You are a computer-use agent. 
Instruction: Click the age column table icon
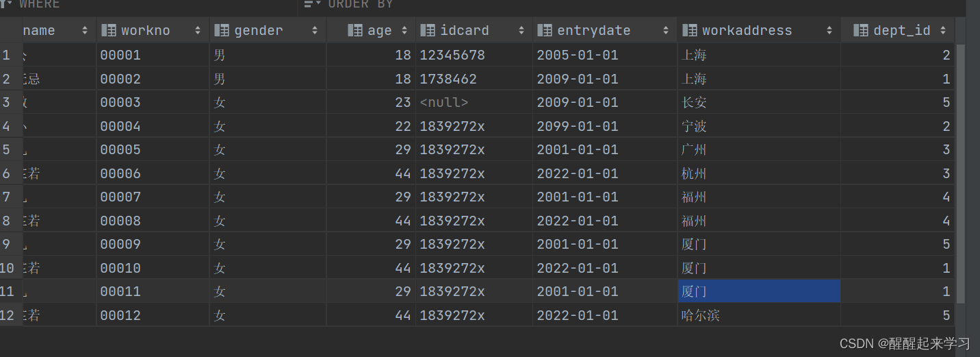[x=355, y=30]
